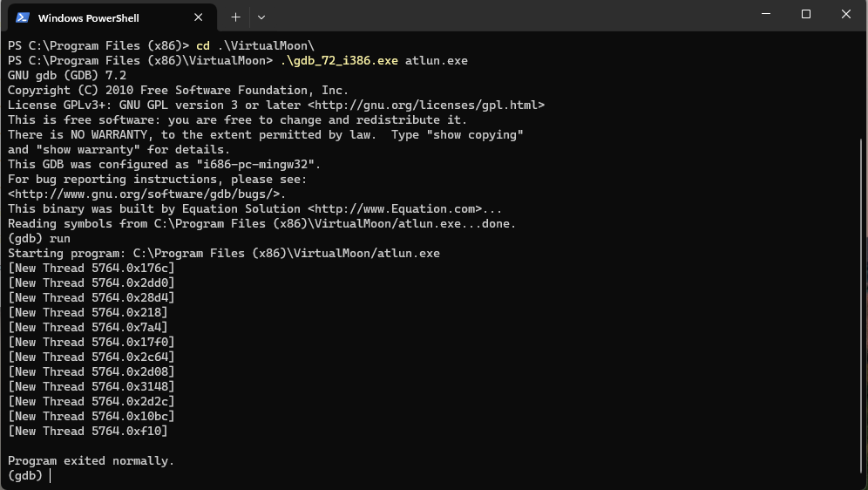The height and width of the screenshot is (490, 868).
Task: Open a new tab with plus button
Action: coord(236,17)
